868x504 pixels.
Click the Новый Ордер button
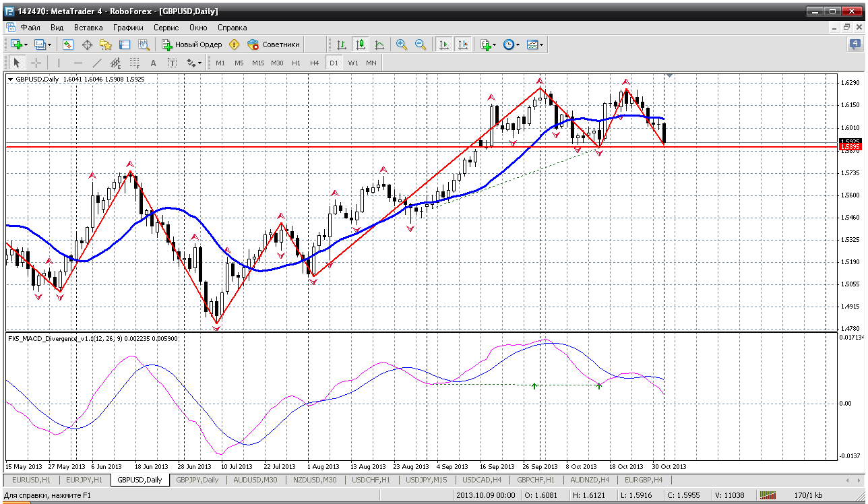(x=192, y=44)
